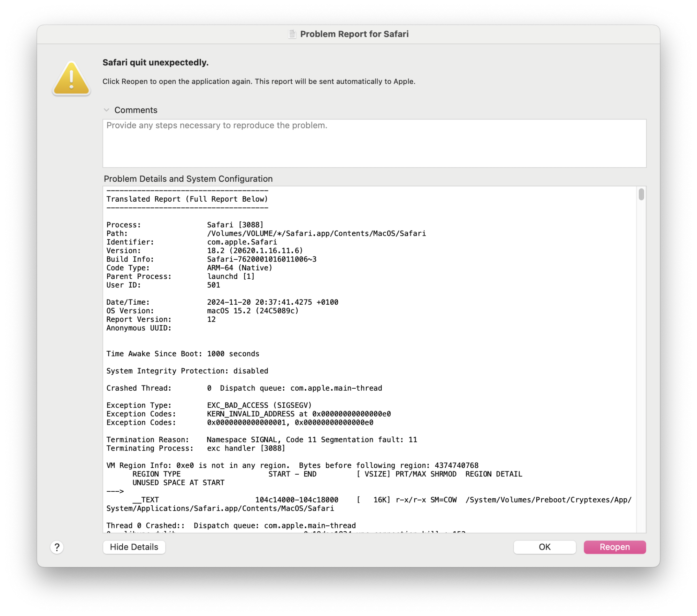This screenshot has width=697, height=616.
Task: Click below the scrollbar thumb in report track
Action: click(641, 348)
